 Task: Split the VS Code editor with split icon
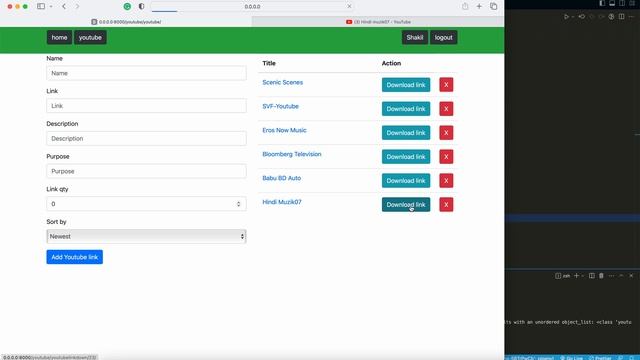(621, 17)
